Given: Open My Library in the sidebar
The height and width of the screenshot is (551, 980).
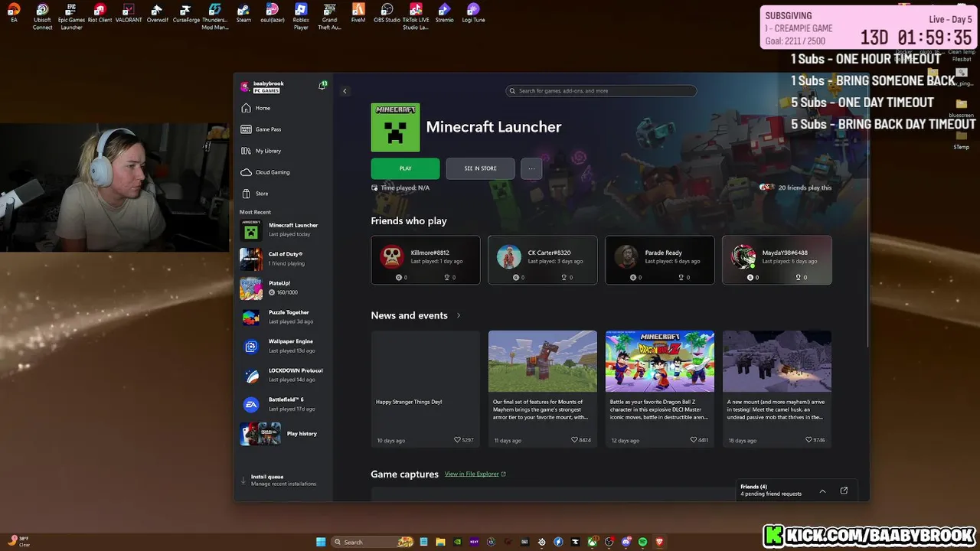Looking at the screenshot, I should tap(284, 151).
